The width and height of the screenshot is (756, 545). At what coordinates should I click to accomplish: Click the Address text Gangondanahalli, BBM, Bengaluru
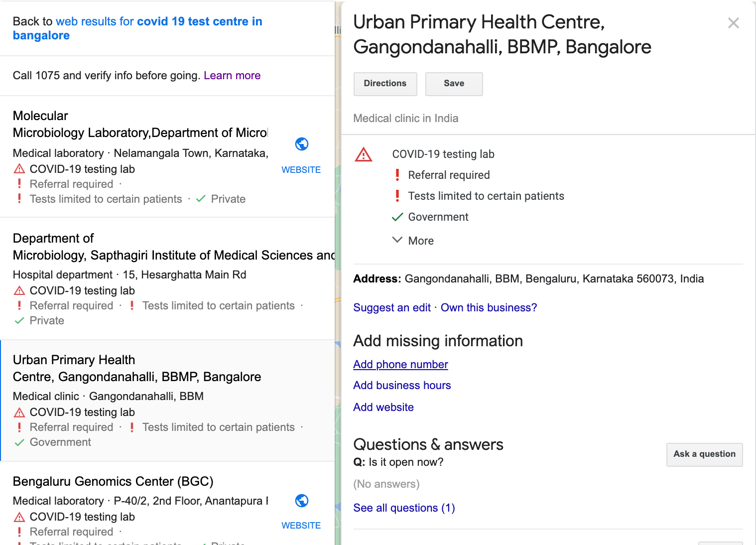[554, 279]
